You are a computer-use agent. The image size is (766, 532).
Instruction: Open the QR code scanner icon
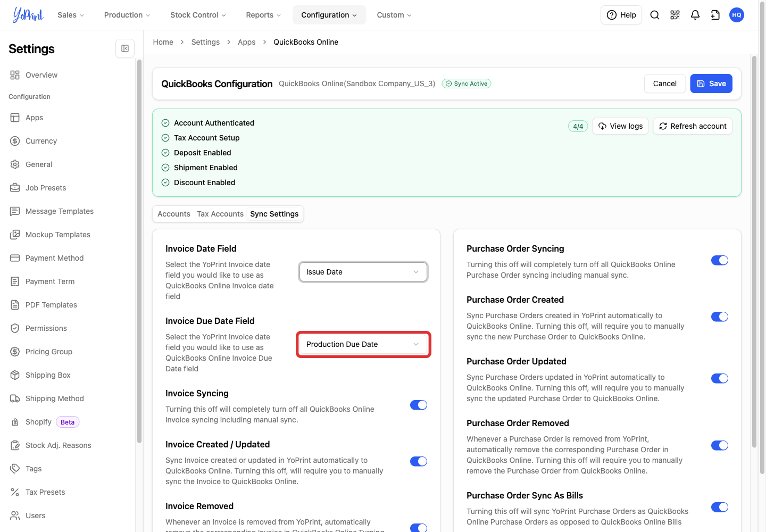tap(675, 15)
